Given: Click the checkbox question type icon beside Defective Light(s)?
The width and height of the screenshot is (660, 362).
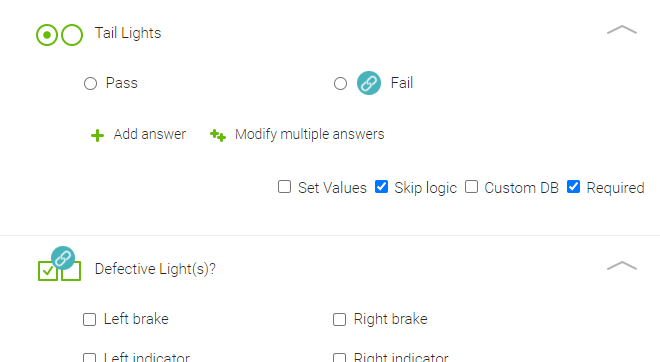Looking at the screenshot, I should click(59, 271).
